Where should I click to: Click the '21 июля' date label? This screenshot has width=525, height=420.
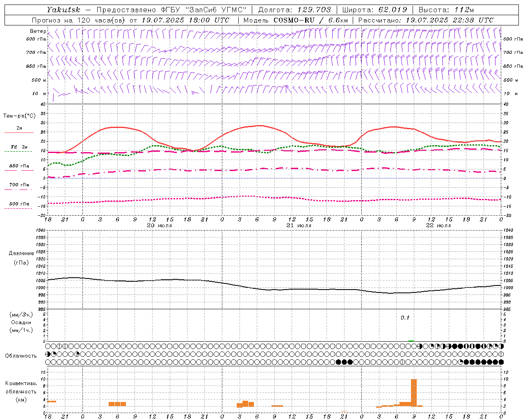299,226
